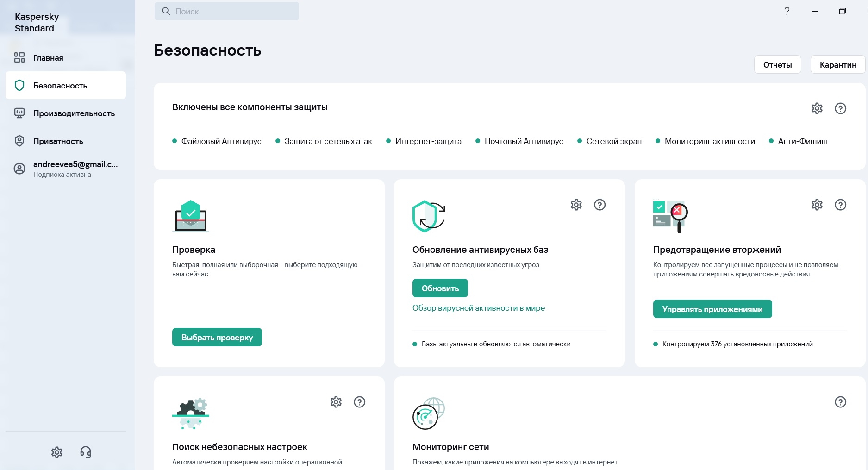
Task: Show help for Network Monitoring card
Action: [x=840, y=402]
